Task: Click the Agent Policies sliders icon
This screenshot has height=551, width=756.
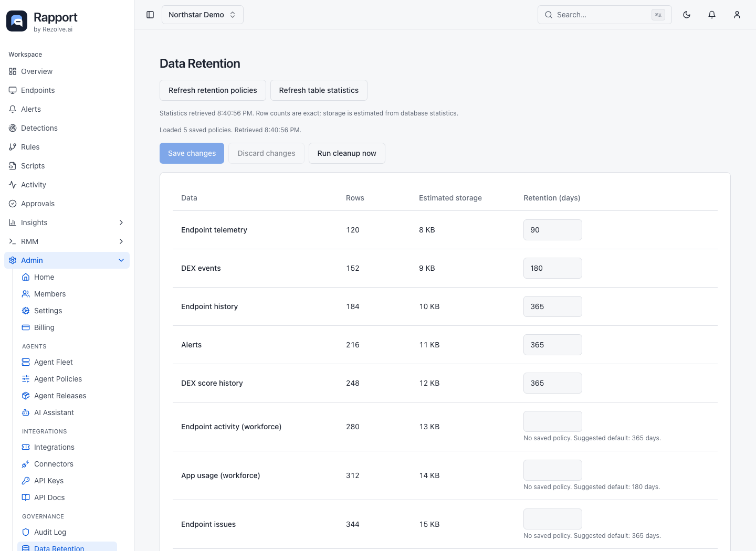Action: click(x=26, y=379)
